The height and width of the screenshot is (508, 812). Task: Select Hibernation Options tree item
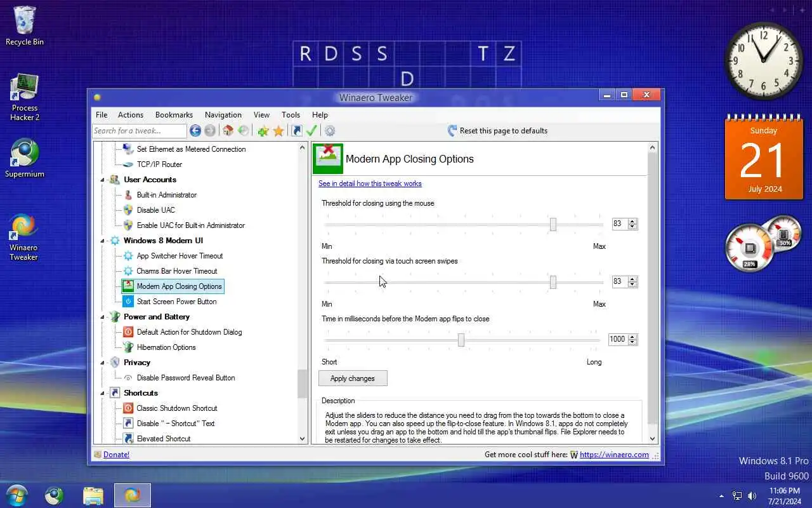point(166,347)
